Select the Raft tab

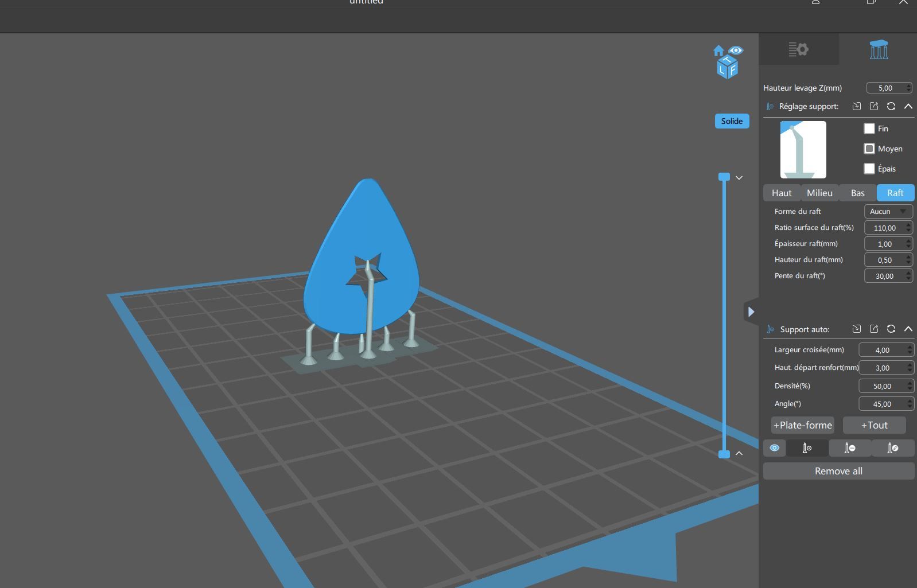[x=895, y=193]
